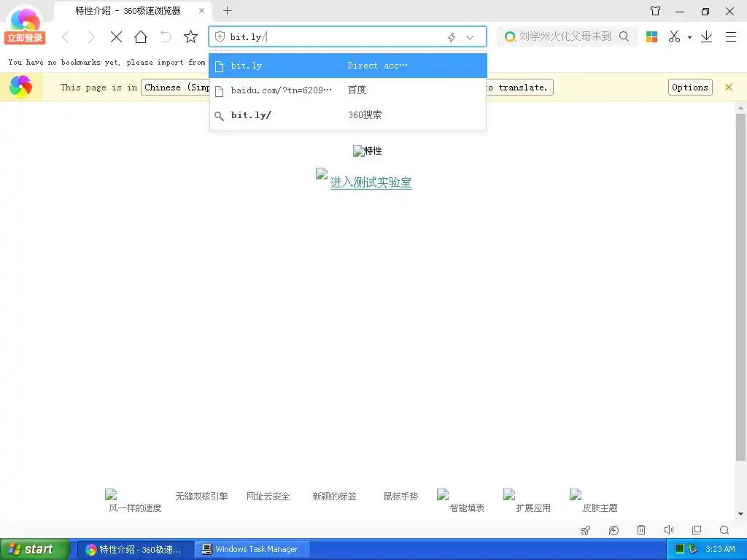Open the translation Options button
Screen dimensions: 747x560
(690, 87)
